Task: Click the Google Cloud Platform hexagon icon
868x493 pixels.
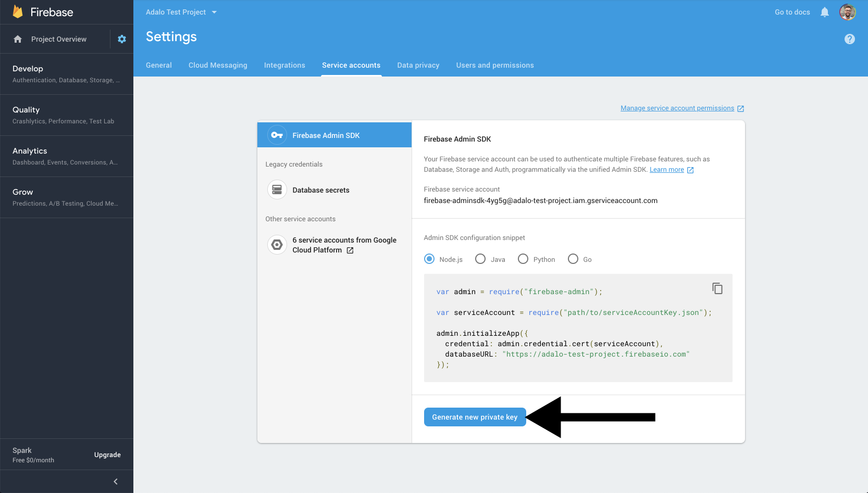Action: (x=277, y=245)
